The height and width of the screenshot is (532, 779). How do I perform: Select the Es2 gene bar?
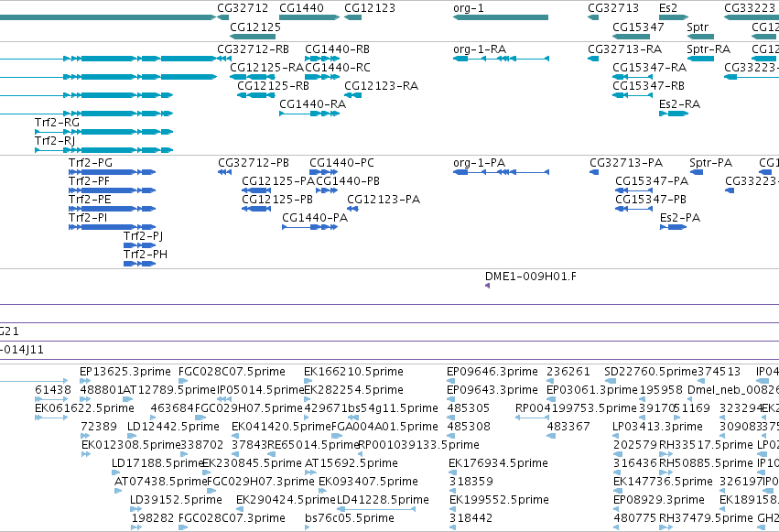click(674, 17)
